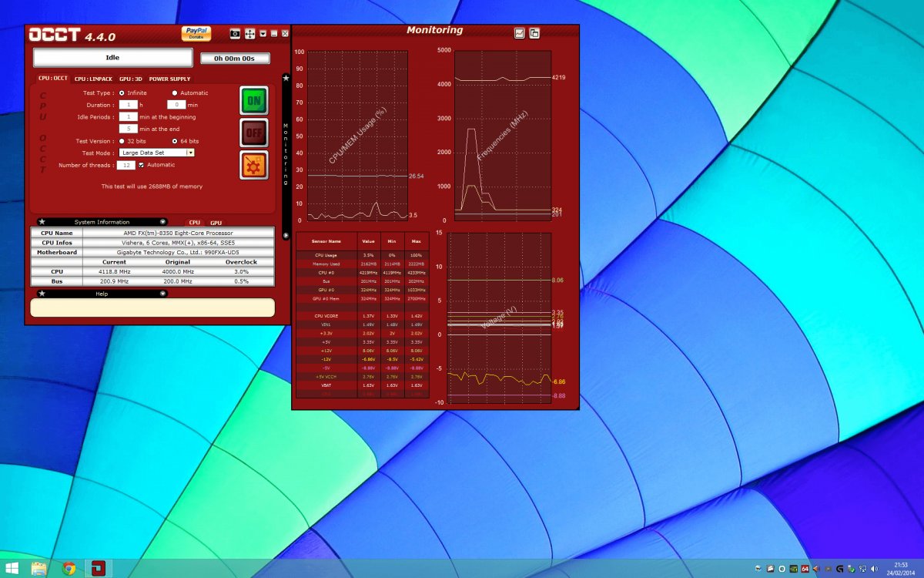The height and width of the screenshot is (578, 924).
Task: Start the test with the green ON button
Action: pos(254,101)
